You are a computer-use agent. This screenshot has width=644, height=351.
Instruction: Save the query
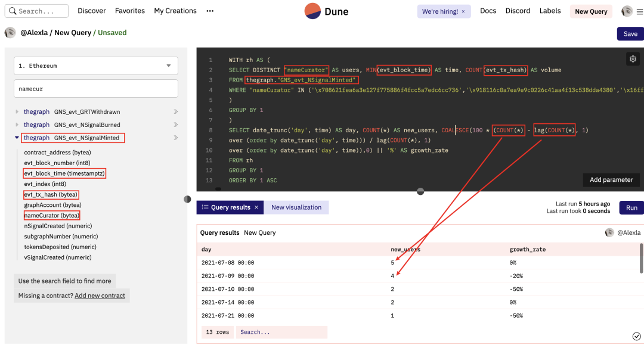(630, 34)
